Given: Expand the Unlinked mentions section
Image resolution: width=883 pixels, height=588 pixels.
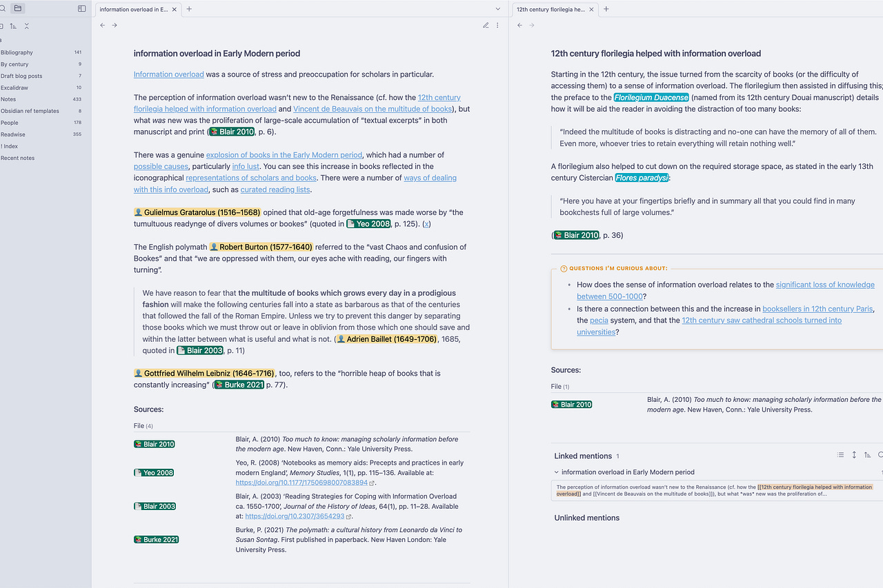Looking at the screenshot, I should [x=587, y=518].
